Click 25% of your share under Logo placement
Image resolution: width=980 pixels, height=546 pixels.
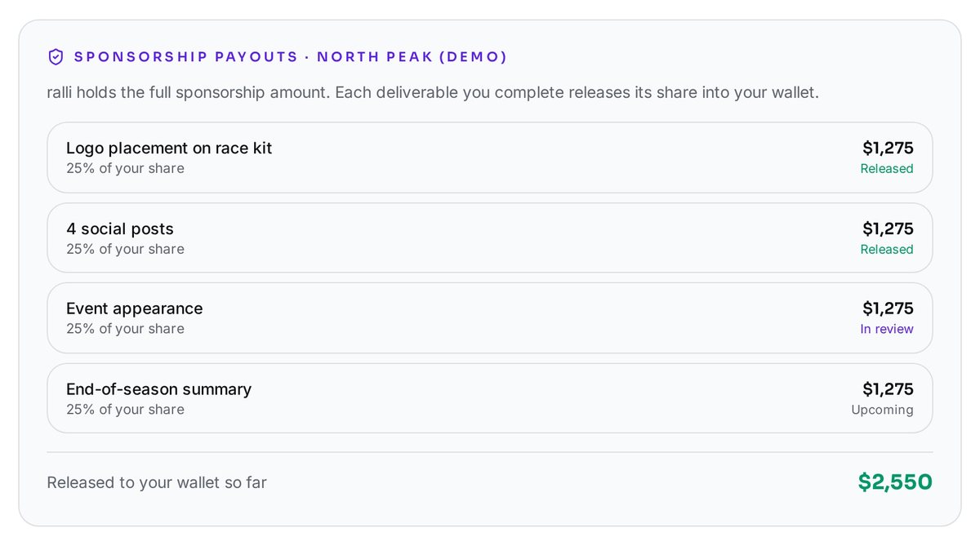click(125, 169)
